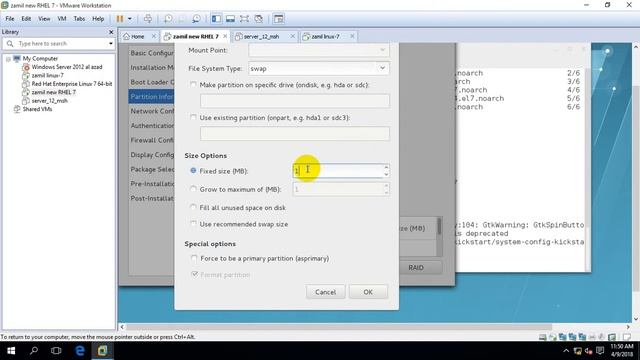Click the RAID button in Kickstart window
Viewport: 640px width, 360px height.
(x=416, y=268)
